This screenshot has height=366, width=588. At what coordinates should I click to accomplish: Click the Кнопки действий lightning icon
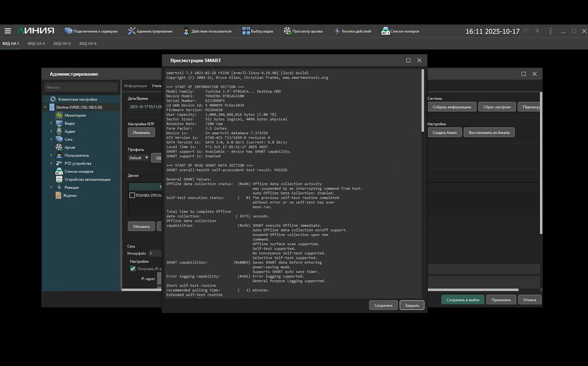coord(337,31)
